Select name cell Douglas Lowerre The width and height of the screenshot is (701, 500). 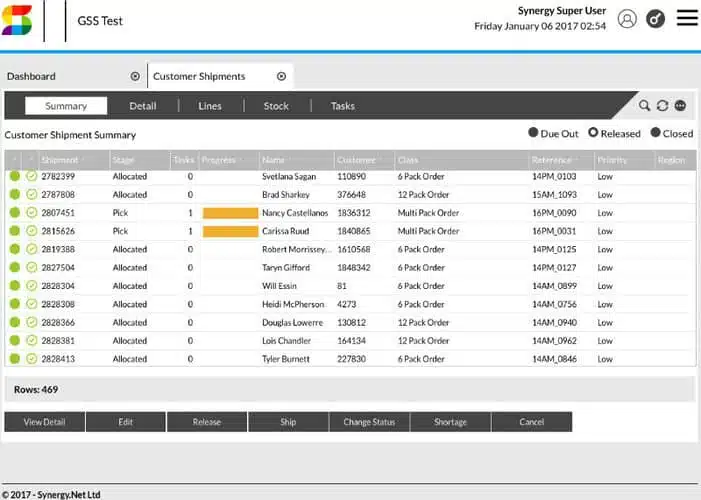[292, 322]
